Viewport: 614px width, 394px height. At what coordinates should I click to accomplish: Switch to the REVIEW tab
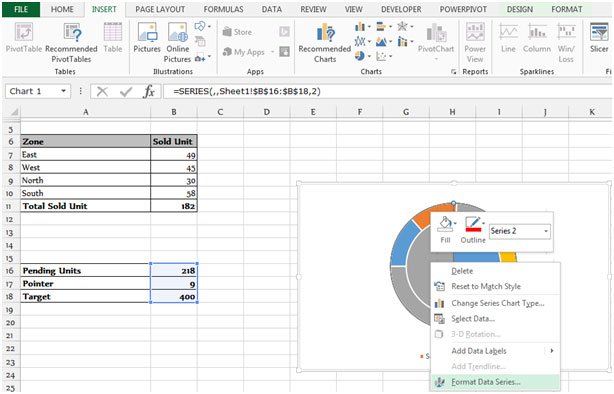[x=313, y=9]
